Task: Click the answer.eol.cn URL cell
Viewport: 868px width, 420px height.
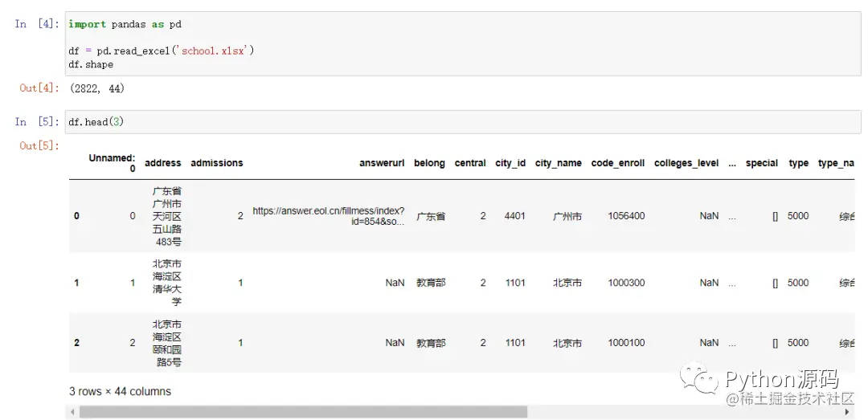Action: [x=329, y=216]
